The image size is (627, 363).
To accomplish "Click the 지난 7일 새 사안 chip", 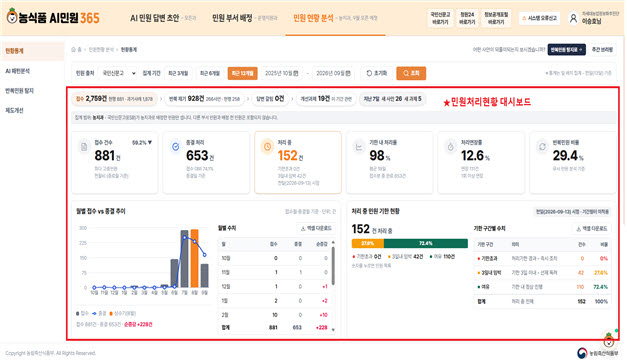I will 392,99.
